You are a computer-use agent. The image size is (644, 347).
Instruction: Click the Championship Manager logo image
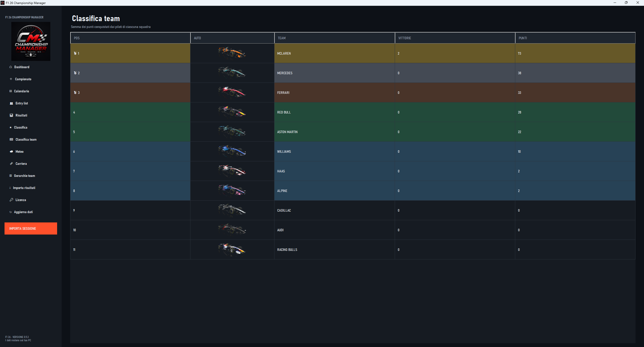[x=31, y=41]
